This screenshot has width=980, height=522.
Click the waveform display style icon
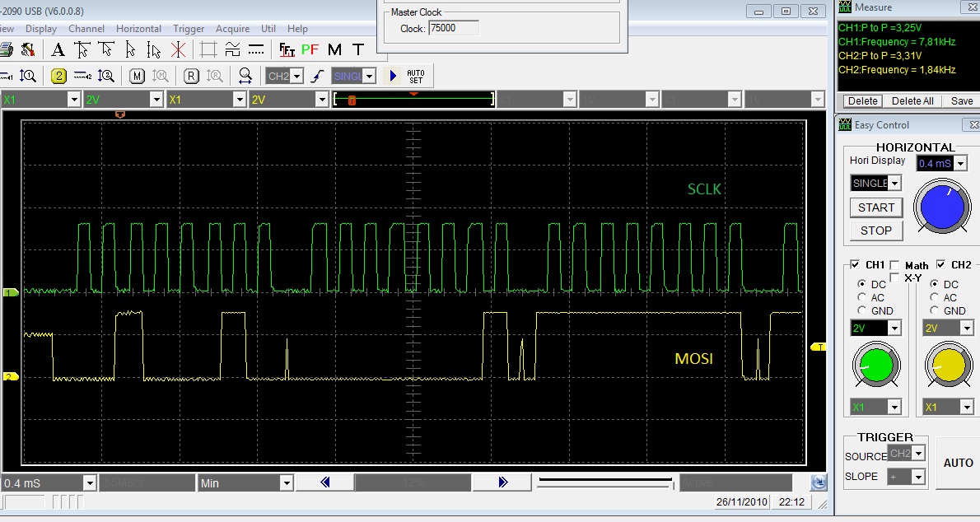coord(232,49)
